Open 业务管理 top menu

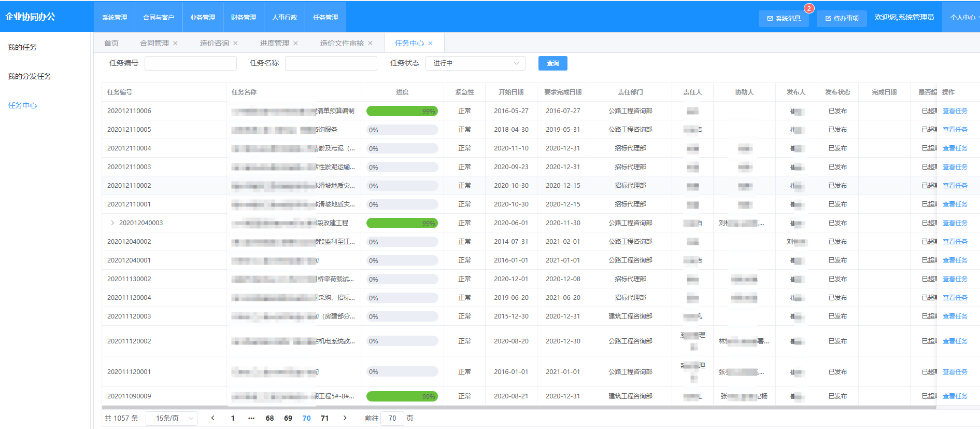point(203,17)
